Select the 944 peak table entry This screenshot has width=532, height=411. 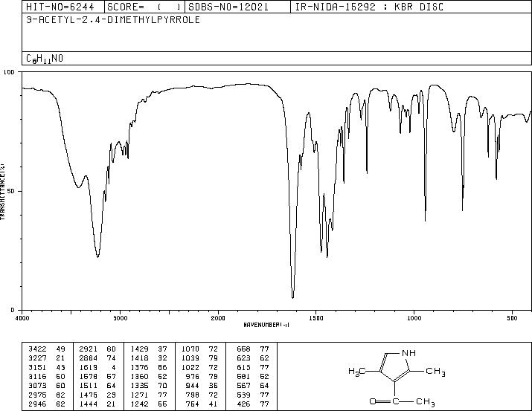point(203,386)
